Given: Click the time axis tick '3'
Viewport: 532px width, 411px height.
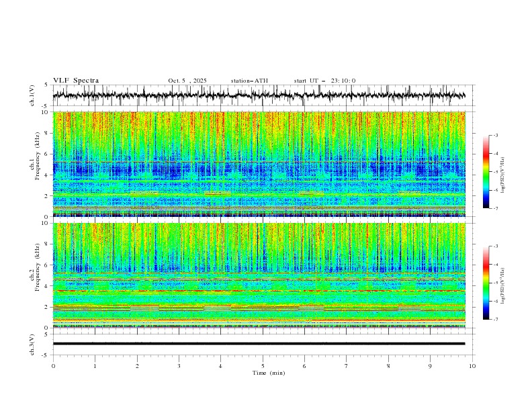Looking at the screenshot, I should point(179,366).
